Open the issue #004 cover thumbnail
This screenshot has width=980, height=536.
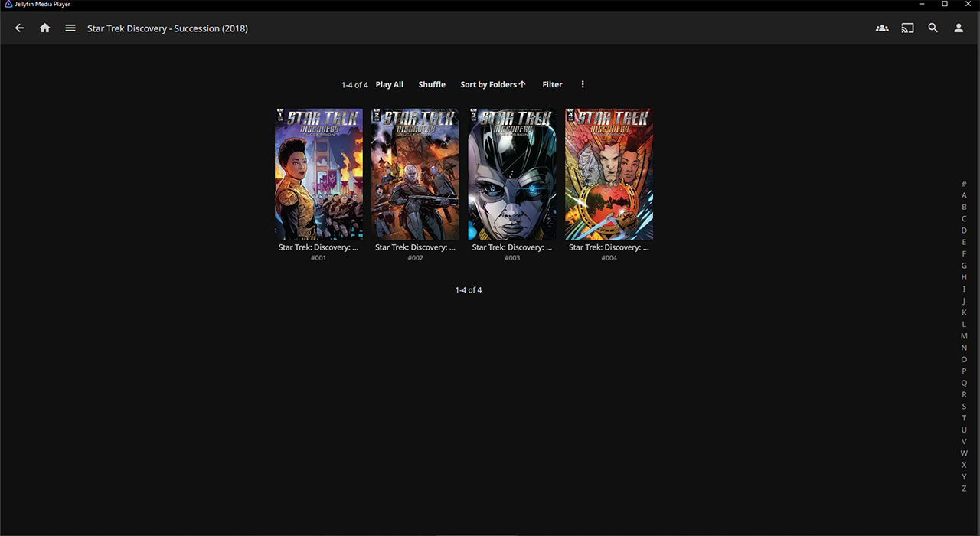pyautogui.click(x=609, y=175)
